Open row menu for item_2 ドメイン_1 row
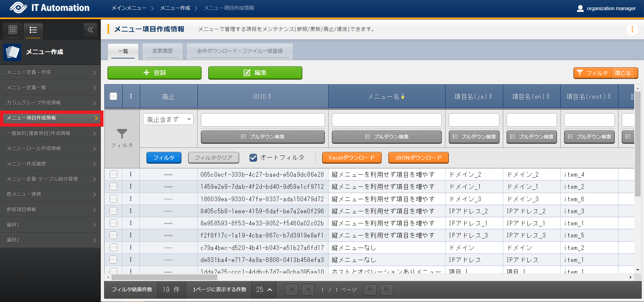644x302 pixels. (x=131, y=186)
